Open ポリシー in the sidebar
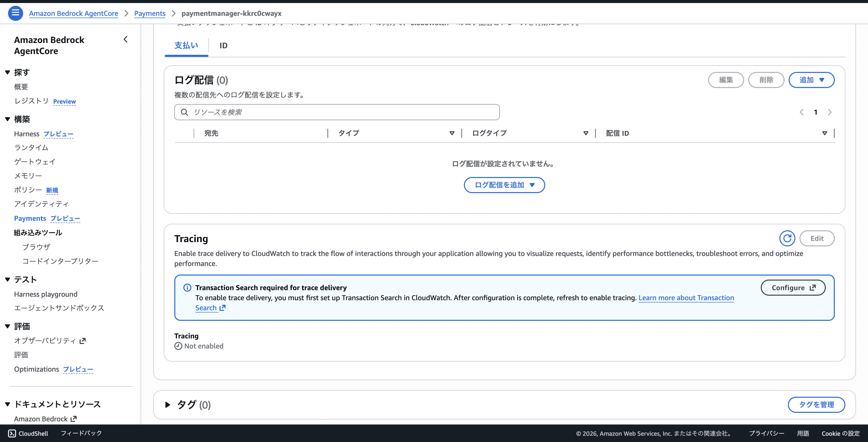This screenshot has height=442, width=868. (x=28, y=190)
